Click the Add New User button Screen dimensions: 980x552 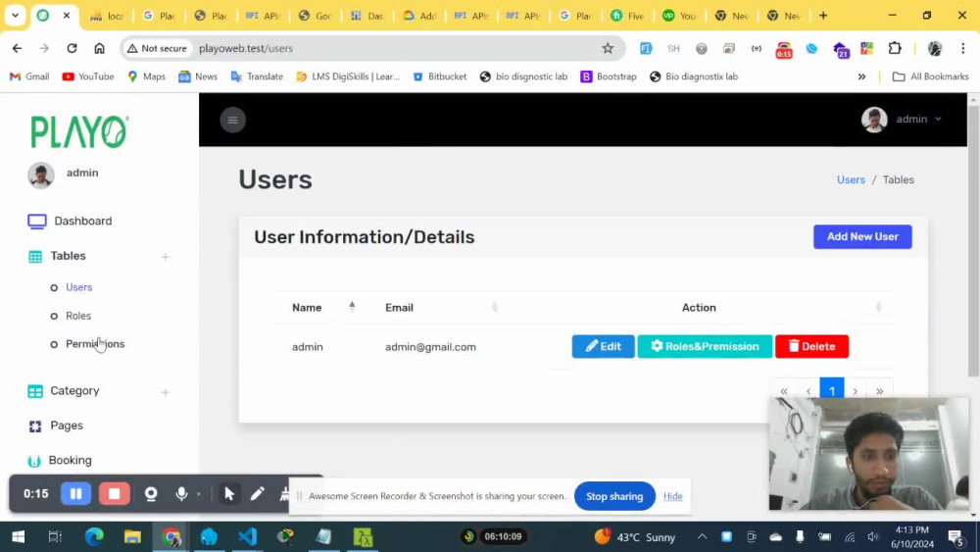(x=862, y=237)
